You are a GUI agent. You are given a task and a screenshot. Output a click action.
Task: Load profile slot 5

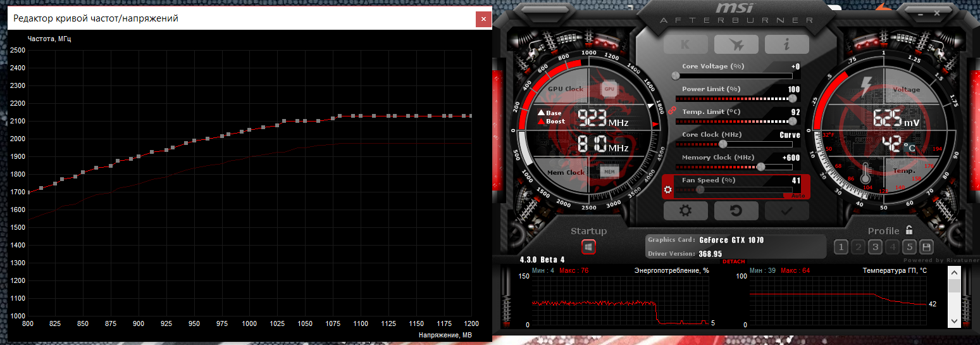(x=909, y=247)
